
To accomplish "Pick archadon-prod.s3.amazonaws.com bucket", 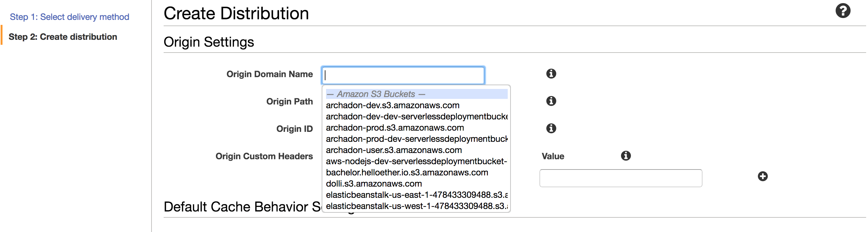I will pos(394,128).
